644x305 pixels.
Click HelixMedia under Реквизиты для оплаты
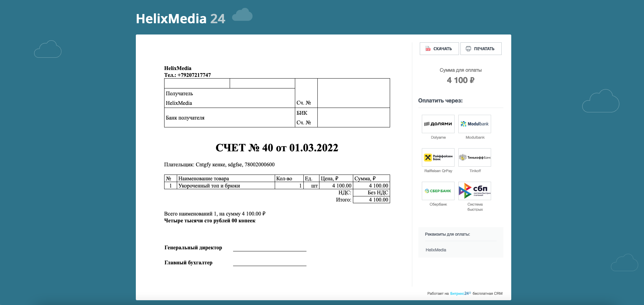(436, 250)
